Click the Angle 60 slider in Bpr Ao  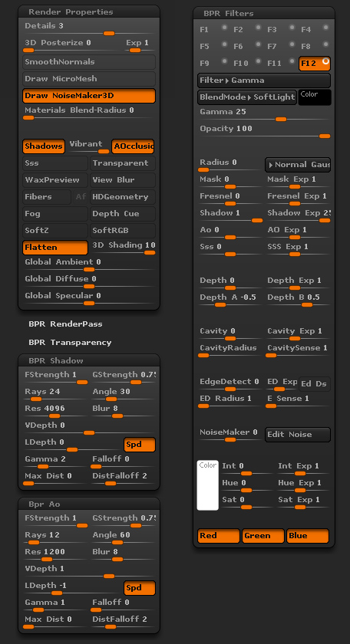pyautogui.click(x=123, y=538)
